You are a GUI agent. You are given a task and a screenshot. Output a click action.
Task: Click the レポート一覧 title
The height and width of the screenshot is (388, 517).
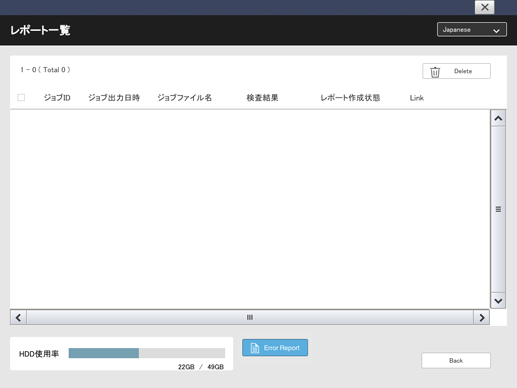tap(40, 30)
